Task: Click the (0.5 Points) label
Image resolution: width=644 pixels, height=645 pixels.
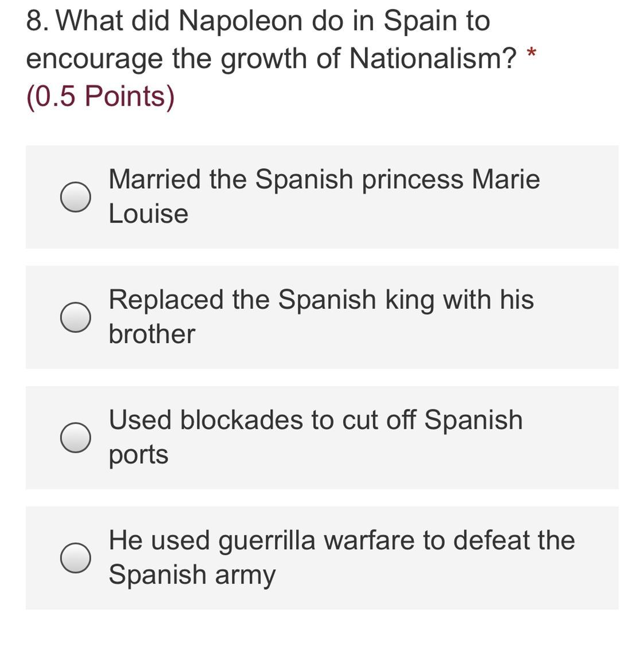Action: click(101, 96)
